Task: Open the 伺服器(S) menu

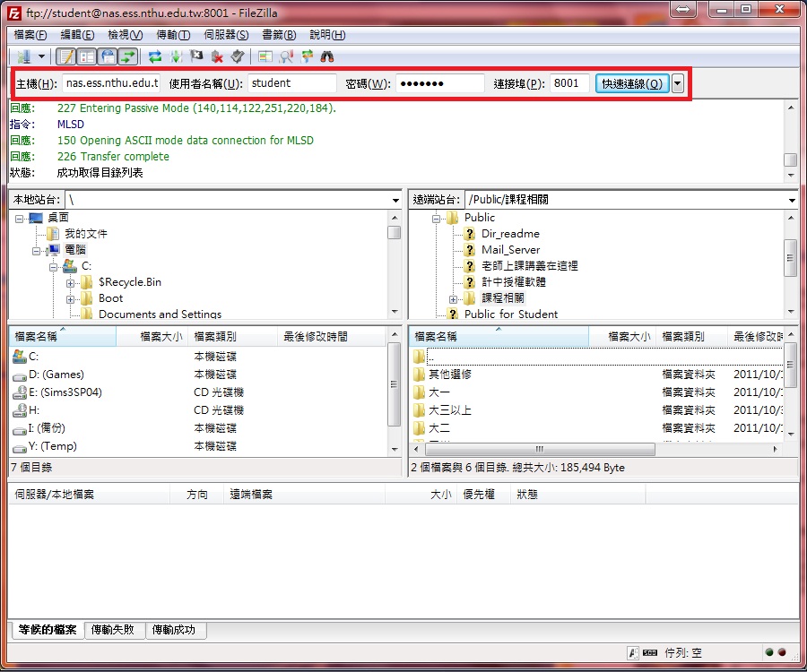Action: 226,35
